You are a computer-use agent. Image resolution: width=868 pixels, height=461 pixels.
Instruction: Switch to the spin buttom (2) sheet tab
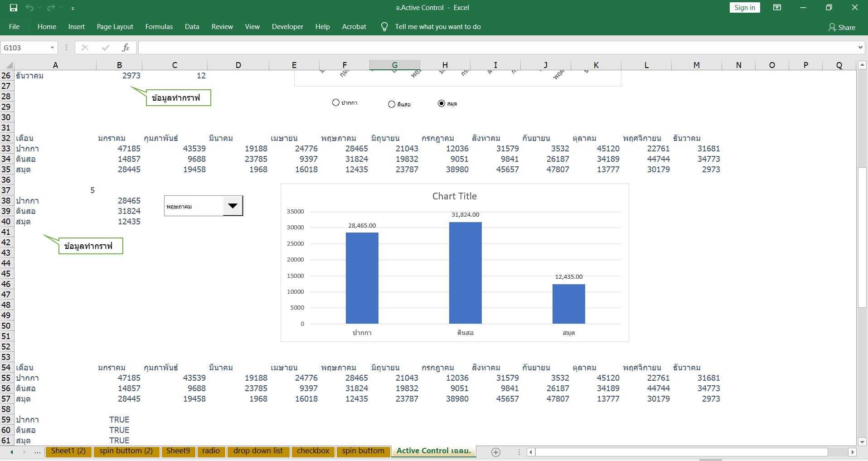[126, 451]
